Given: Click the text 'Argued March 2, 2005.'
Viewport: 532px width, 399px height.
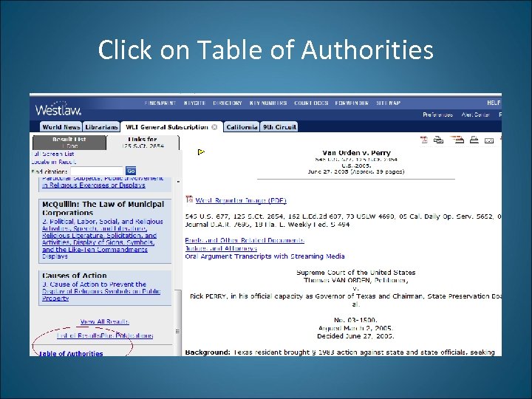Looking at the screenshot, I should click(x=355, y=328).
